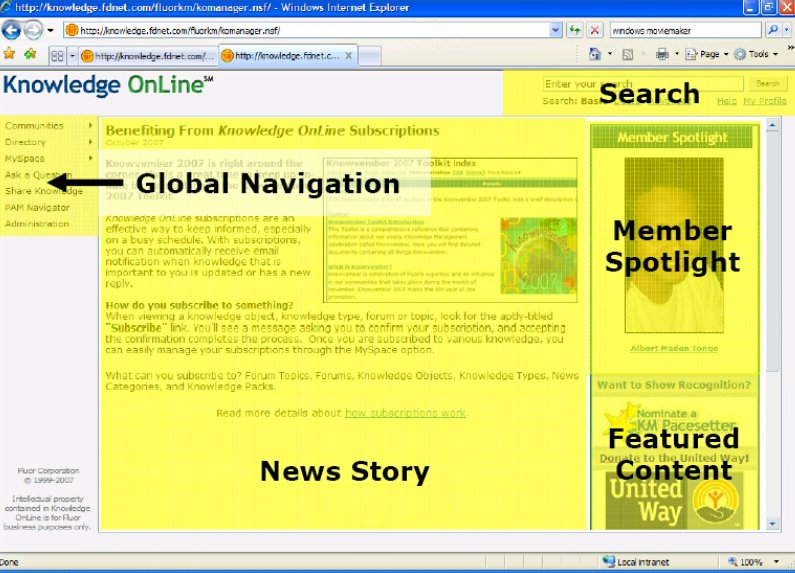Click the Tools gear icon
Image resolution: width=795 pixels, height=573 pixels.
click(740, 54)
